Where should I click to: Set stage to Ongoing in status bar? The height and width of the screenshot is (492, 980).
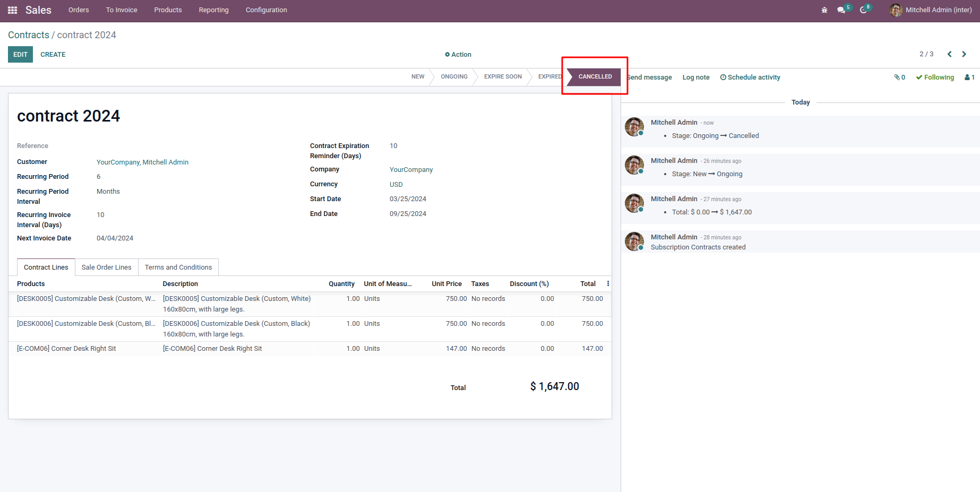pyautogui.click(x=454, y=77)
